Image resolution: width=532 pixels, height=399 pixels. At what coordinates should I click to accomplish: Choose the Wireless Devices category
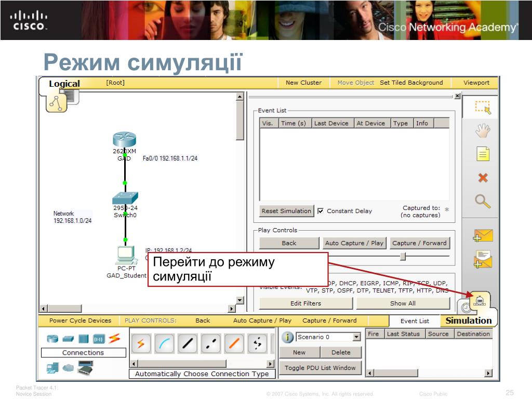click(x=99, y=339)
